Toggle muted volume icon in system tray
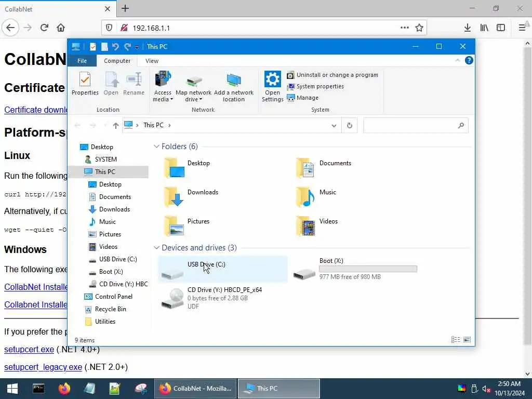Image resolution: width=532 pixels, height=399 pixels. pyautogui.click(x=486, y=389)
